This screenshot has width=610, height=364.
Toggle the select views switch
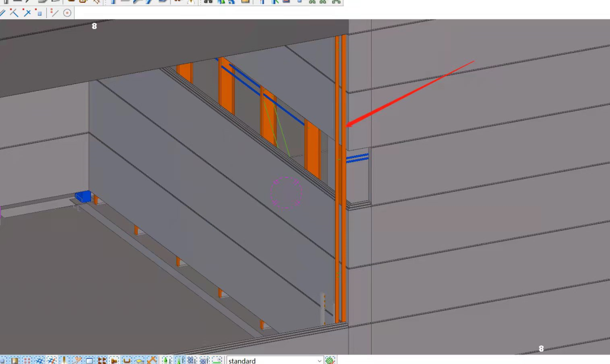pos(89,361)
